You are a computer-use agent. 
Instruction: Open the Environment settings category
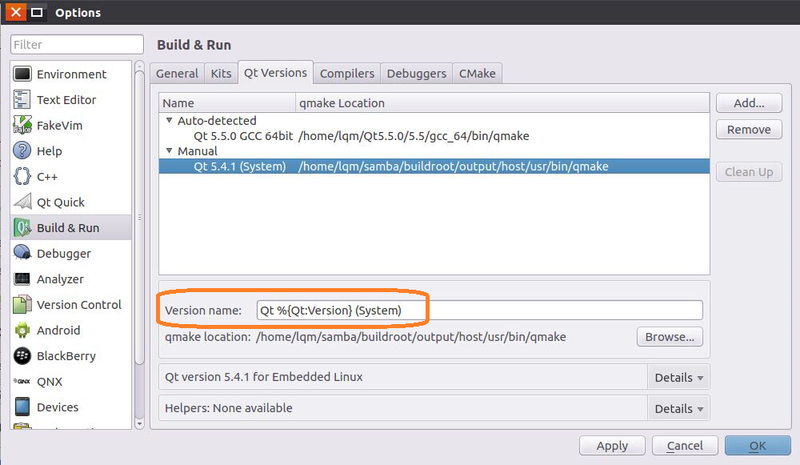point(71,74)
